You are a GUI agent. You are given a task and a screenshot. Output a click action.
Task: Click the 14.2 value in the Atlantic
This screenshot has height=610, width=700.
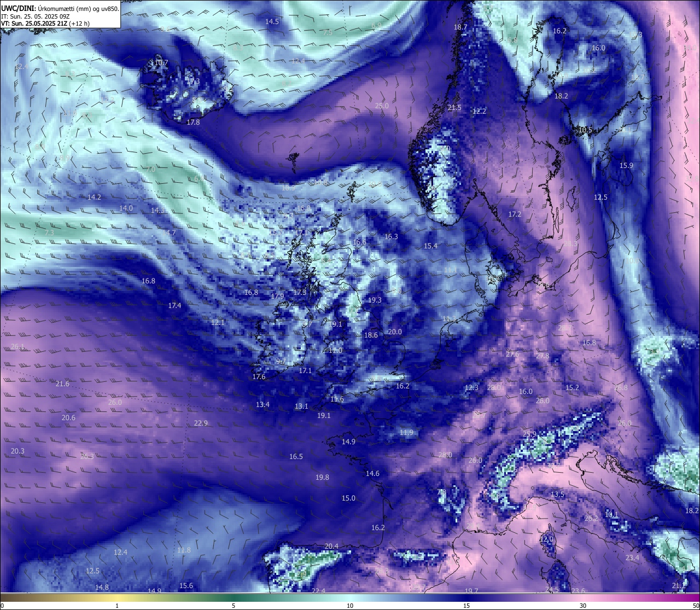pos(94,196)
